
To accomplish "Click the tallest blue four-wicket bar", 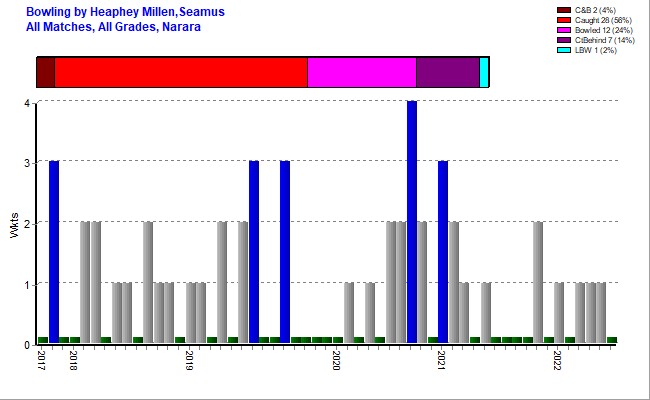I will 412,222.
